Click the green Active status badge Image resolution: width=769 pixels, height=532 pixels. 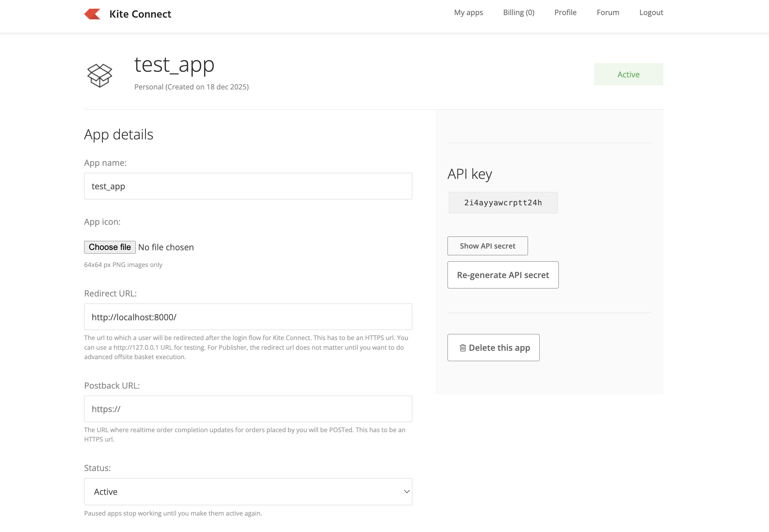point(629,74)
